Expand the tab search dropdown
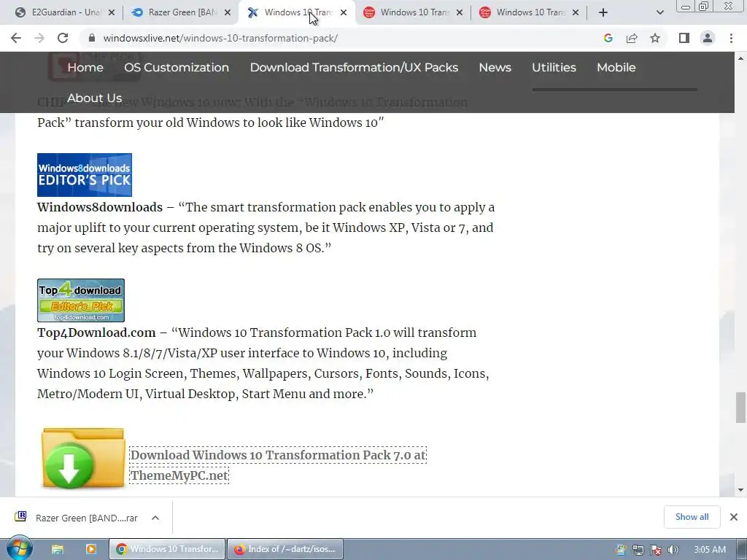The height and width of the screenshot is (560, 747). pyautogui.click(x=659, y=12)
